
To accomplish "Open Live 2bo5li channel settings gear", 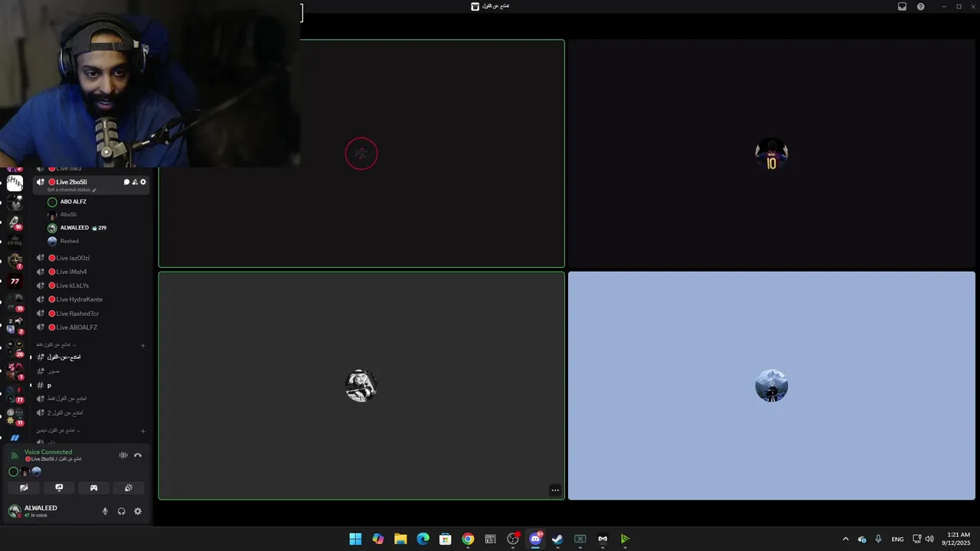I will (x=143, y=182).
